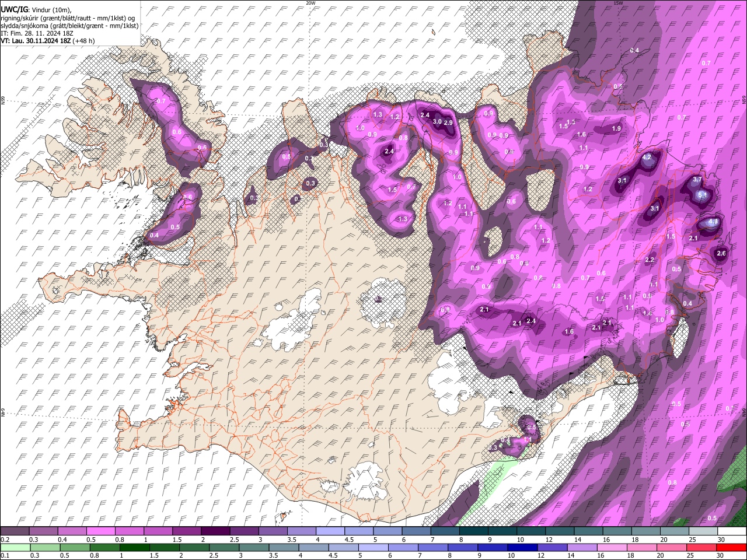The width and height of the screenshot is (747, 560).
Task: Select the deep navy blue swatch at 10 in the lower legend row
Action: pyautogui.click(x=522, y=548)
